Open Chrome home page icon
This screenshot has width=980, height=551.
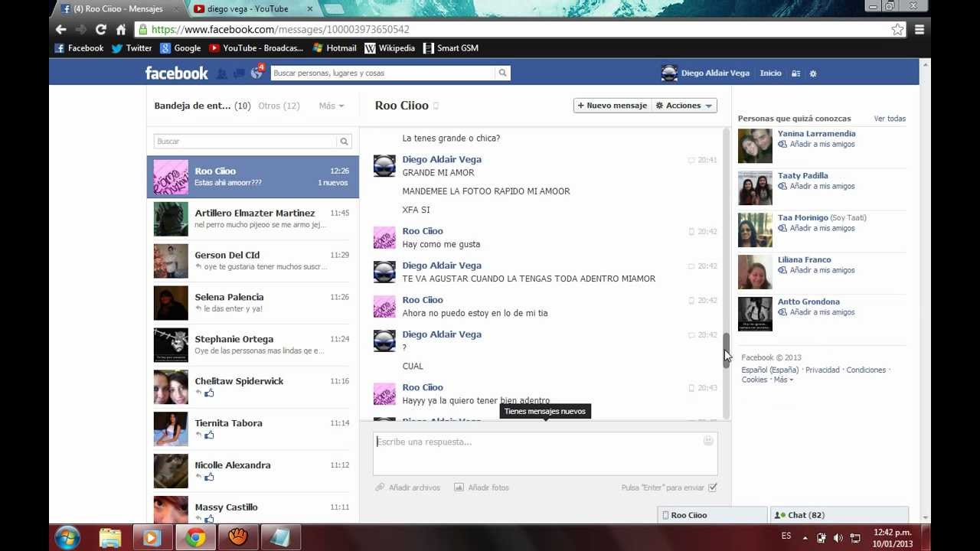click(121, 29)
